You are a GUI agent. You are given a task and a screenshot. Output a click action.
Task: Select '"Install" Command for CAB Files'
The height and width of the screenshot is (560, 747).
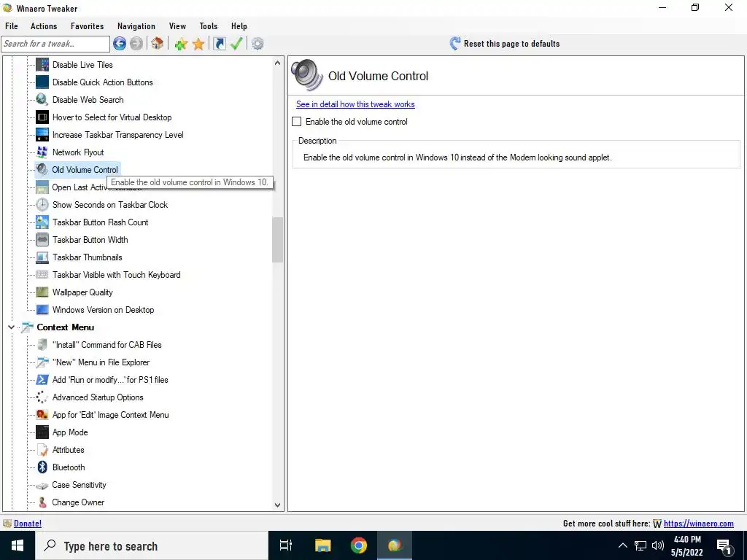pos(107,345)
